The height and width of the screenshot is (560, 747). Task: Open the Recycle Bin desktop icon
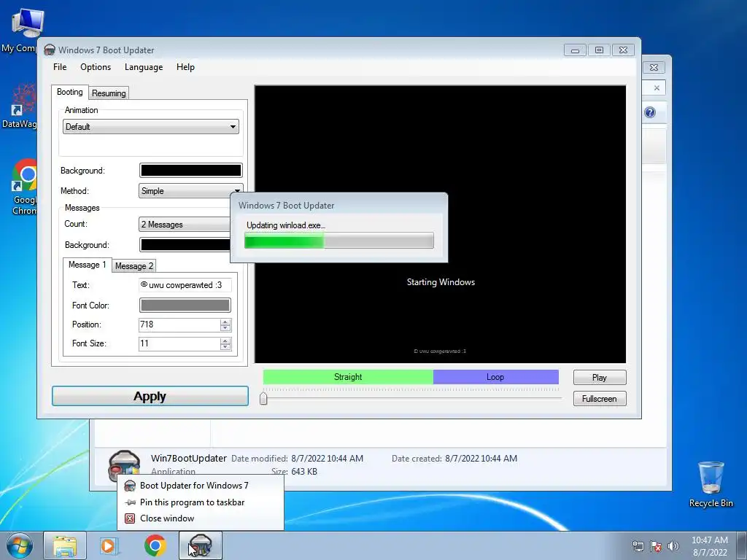click(x=711, y=484)
